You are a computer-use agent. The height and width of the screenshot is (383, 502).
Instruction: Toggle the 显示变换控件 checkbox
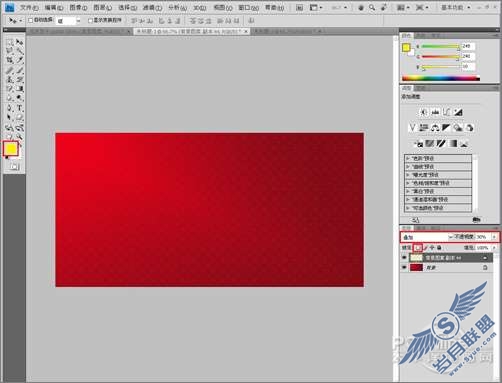coord(90,21)
